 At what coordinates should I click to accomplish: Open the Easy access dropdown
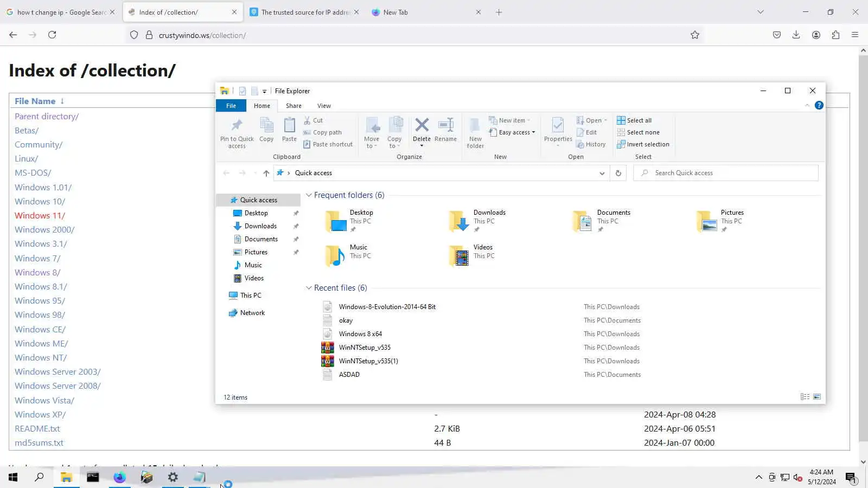pyautogui.click(x=512, y=132)
